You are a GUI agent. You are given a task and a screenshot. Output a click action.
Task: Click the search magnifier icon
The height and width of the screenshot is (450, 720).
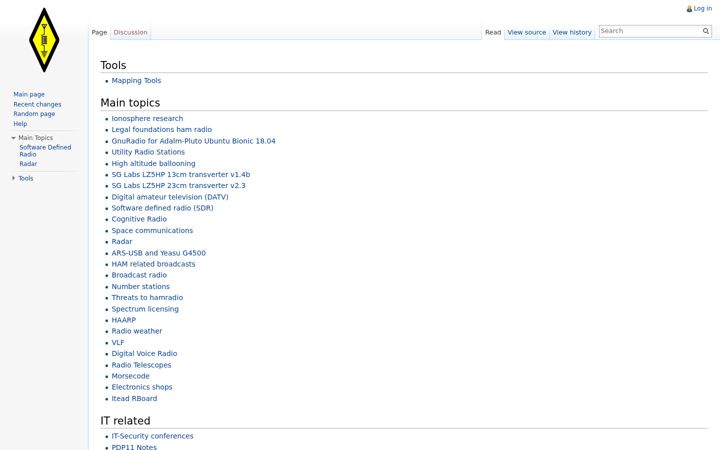tap(706, 31)
